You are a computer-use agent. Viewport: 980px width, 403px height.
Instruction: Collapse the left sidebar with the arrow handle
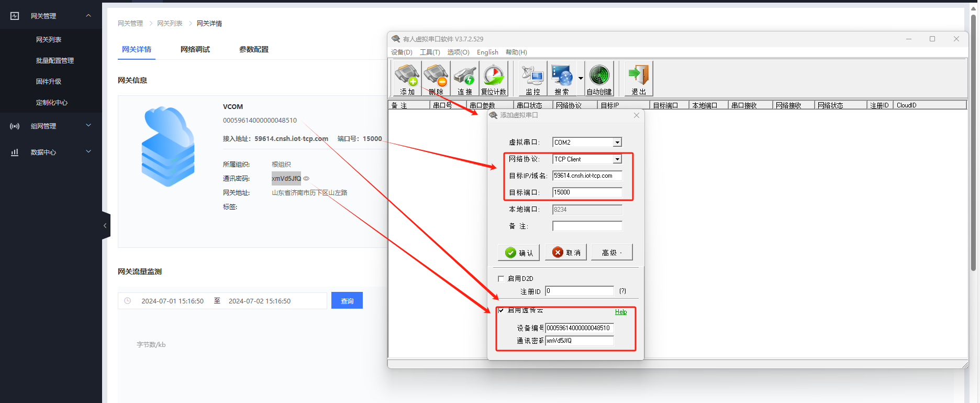(106, 226)
